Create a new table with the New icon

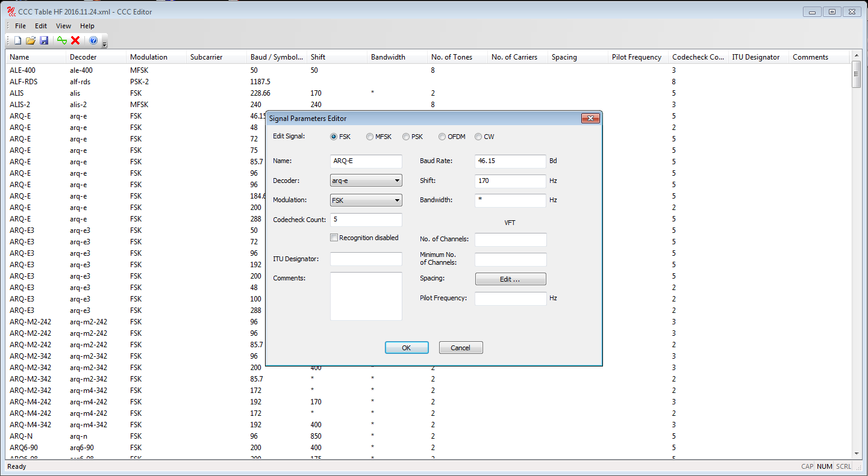click(x=17, y=40)
